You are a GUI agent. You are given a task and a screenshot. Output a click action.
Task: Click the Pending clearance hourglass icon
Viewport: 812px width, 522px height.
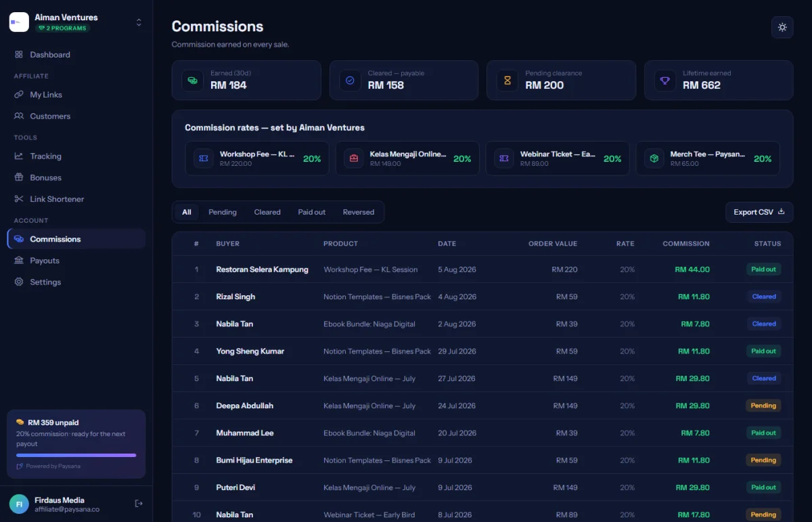coord(507,81)
